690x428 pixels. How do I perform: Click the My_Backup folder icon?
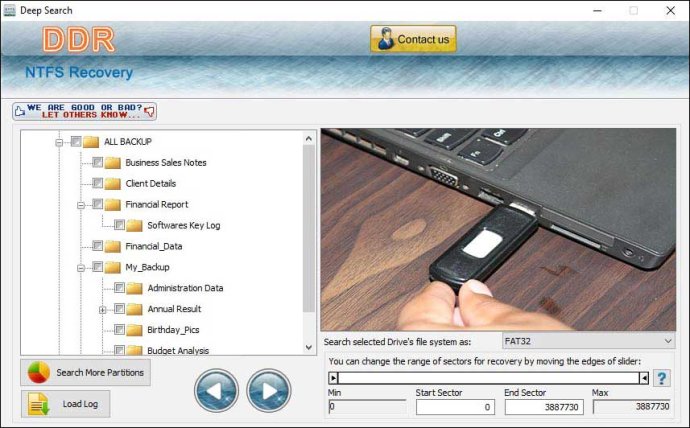click(113, 267)
